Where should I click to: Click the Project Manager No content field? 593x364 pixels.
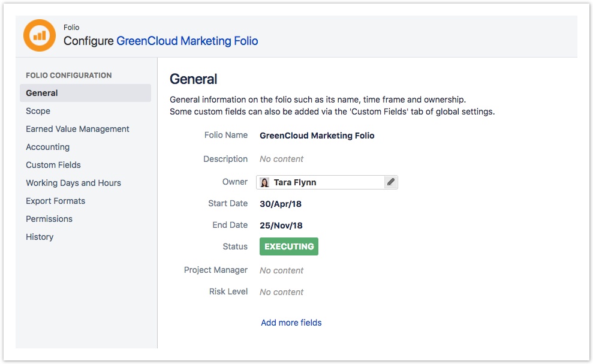(281, 270)
